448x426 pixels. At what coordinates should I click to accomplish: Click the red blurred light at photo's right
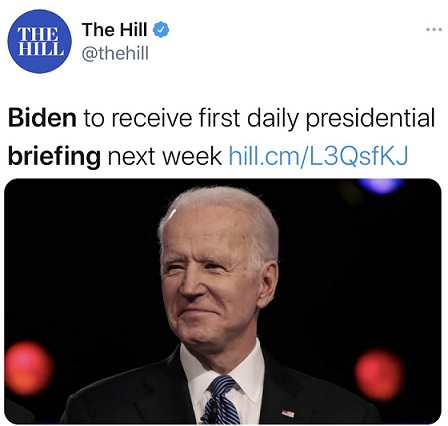[x=379, y=374]
